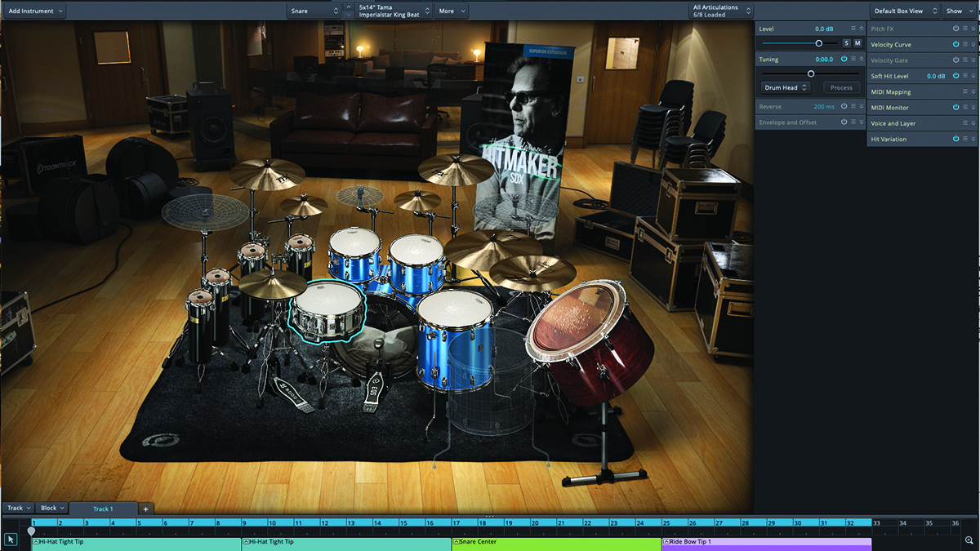The height and width of the screenshot is (551, 980).
Task: Click the Level slider handle
Action: tap(819, 43)
